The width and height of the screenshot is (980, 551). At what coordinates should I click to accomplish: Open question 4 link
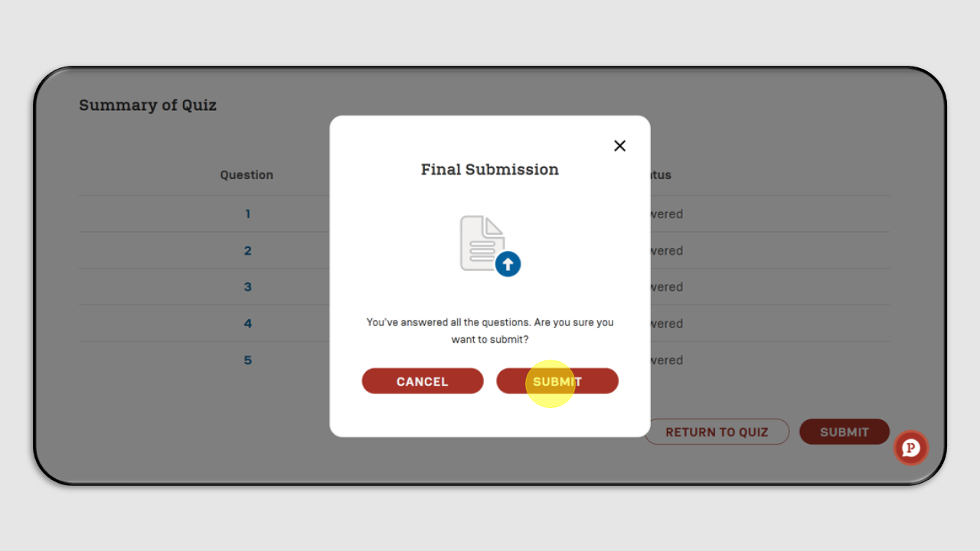click(x=247, y=324)
